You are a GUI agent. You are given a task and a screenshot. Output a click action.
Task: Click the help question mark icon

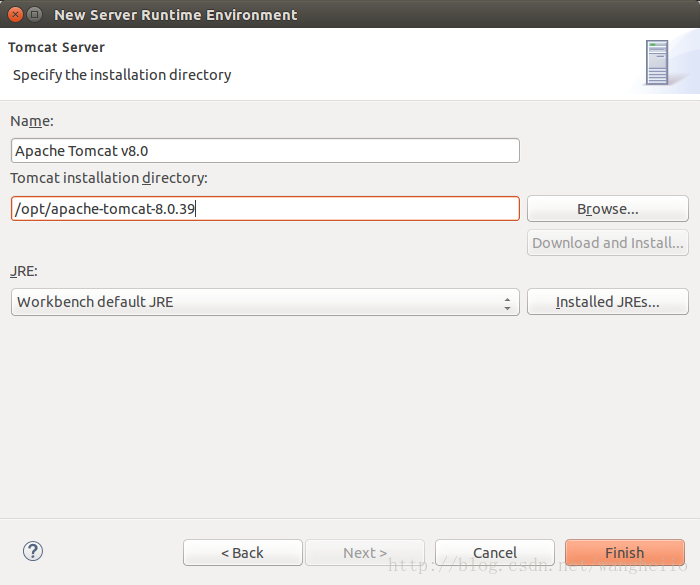(x=33, y=552)
